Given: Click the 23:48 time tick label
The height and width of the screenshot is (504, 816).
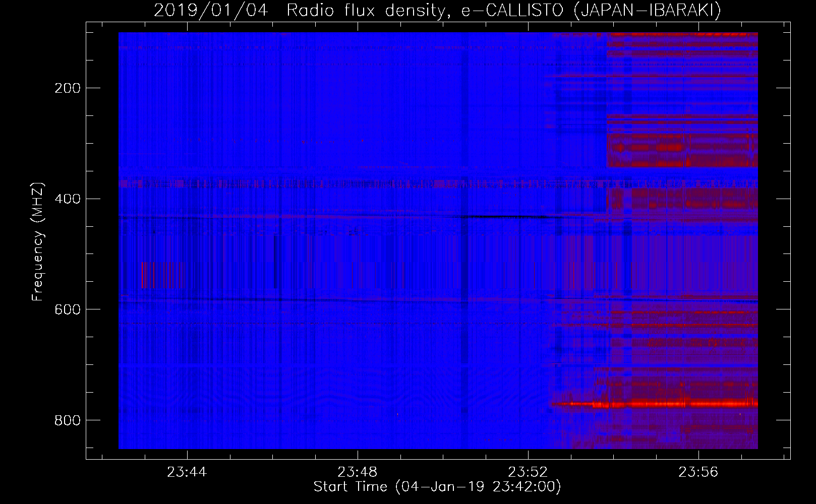Looking at the screenshot, I should point(358,472).
